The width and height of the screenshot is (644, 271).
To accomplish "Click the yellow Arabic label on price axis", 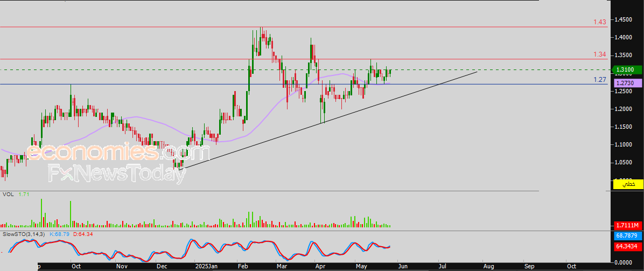I will coord(628,184).
